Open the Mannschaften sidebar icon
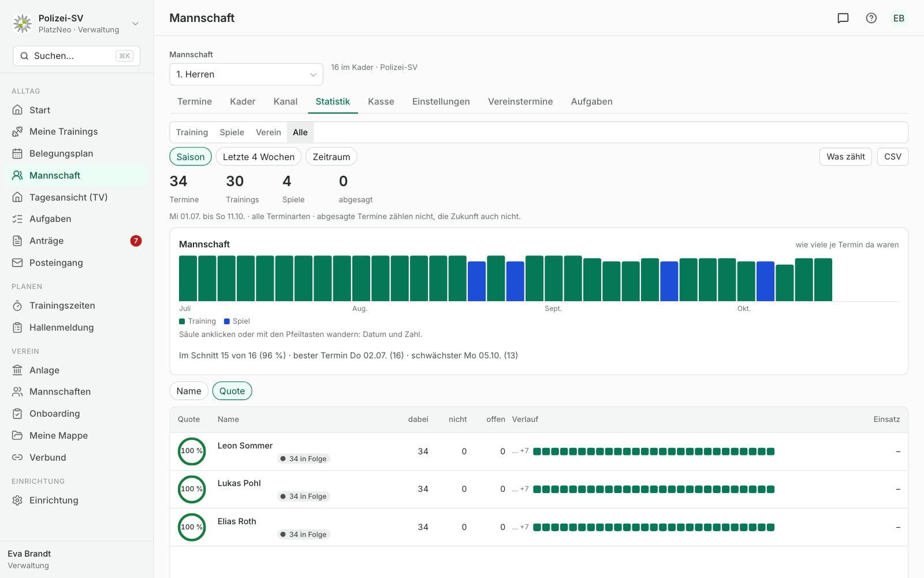 click(x=17, y=392)
